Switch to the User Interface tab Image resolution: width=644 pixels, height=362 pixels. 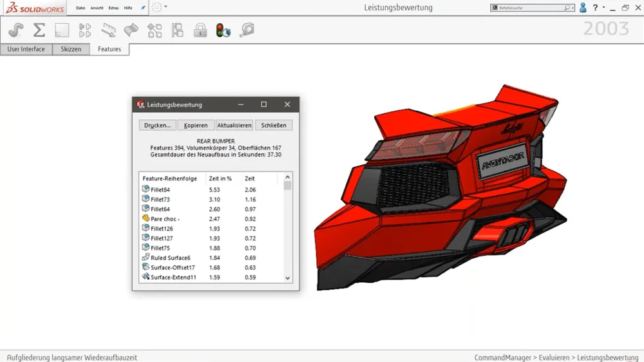[26, 49]
